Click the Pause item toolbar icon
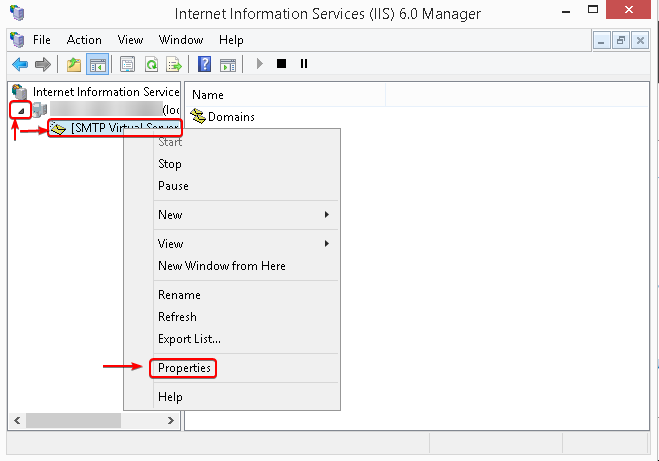This screenshot has width=659, height=461. pos(304,63)
